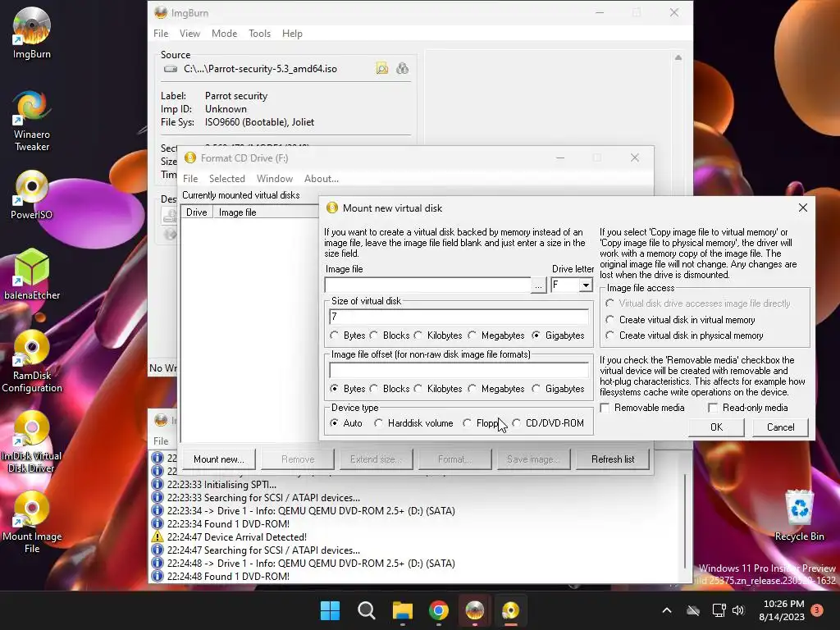Image resolution: width=840 pixels, height=630 pixels.
Task: Open the Recycle Bin on the desktop
Action: tap(799, 515)
